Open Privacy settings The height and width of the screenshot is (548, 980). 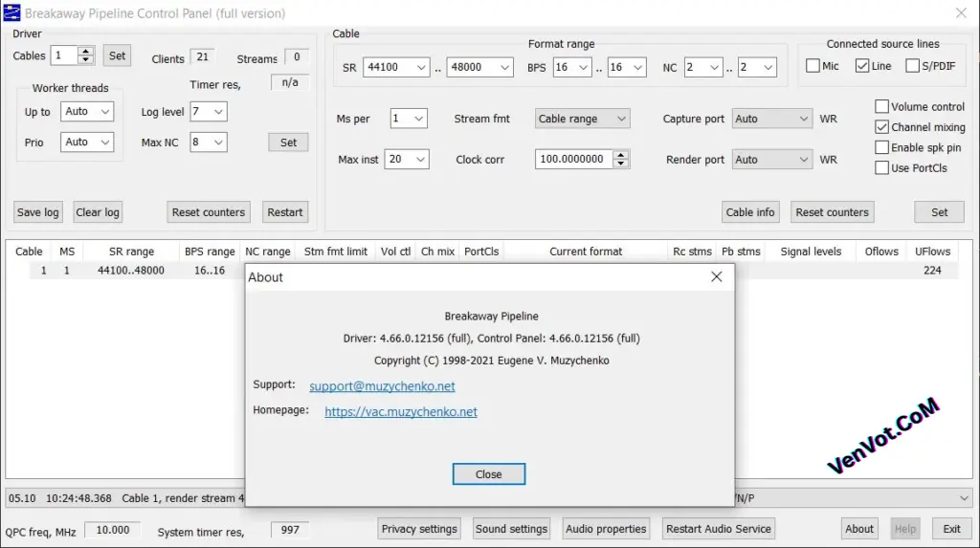419,529
